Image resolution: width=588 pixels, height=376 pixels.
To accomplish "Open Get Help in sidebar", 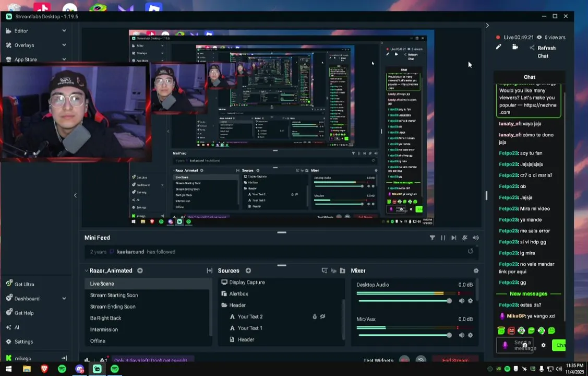I will point(20,313).
